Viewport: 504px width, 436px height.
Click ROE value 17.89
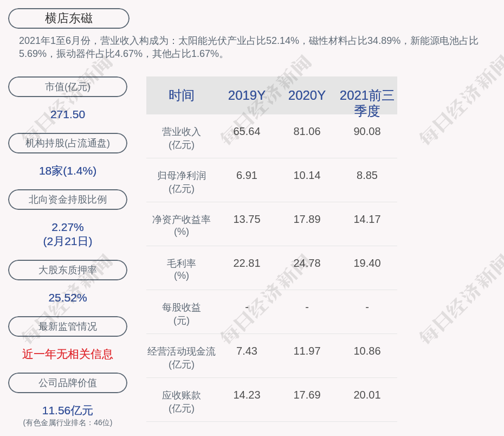coord(307,219)
